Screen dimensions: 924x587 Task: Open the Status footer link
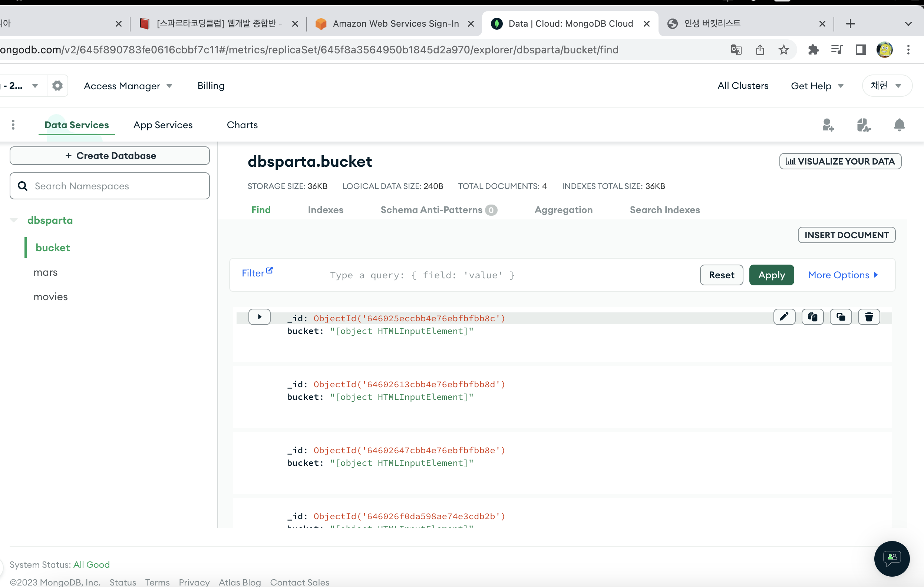123,582
